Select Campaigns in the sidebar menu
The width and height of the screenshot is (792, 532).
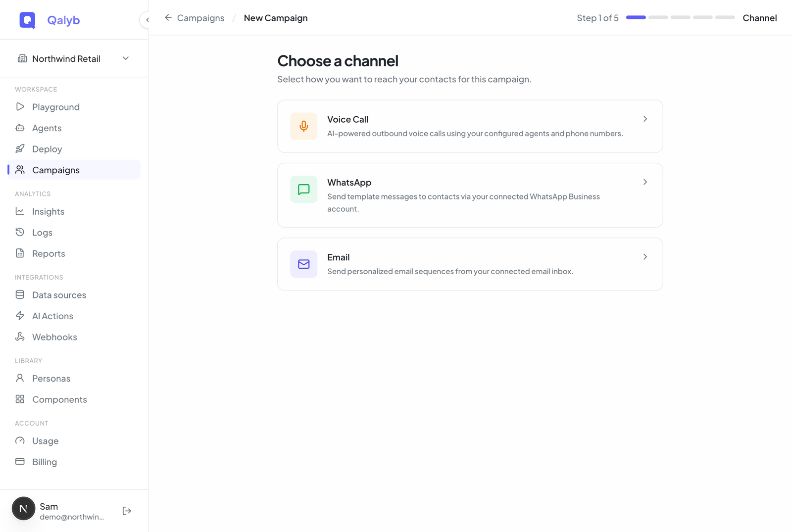(x=74, y=170)
